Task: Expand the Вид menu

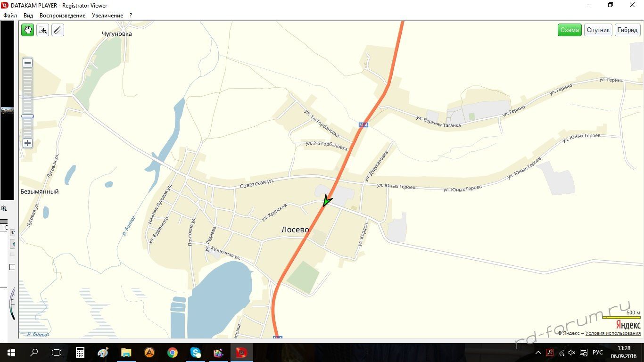Action: pos(28,16)
